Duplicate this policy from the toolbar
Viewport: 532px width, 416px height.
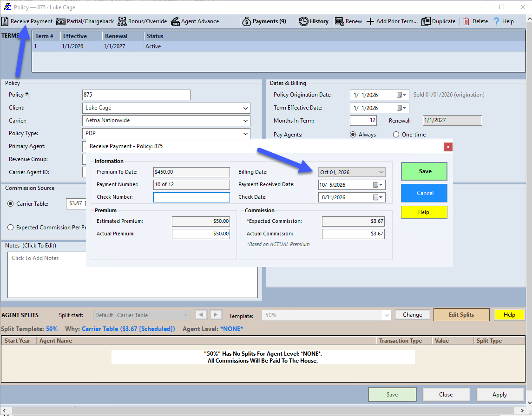438,21
